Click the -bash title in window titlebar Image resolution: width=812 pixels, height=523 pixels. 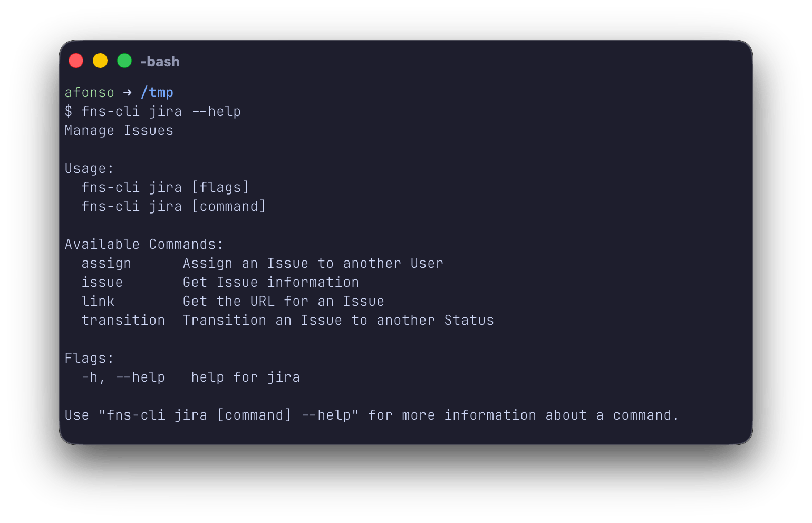[x=160, y=62]
